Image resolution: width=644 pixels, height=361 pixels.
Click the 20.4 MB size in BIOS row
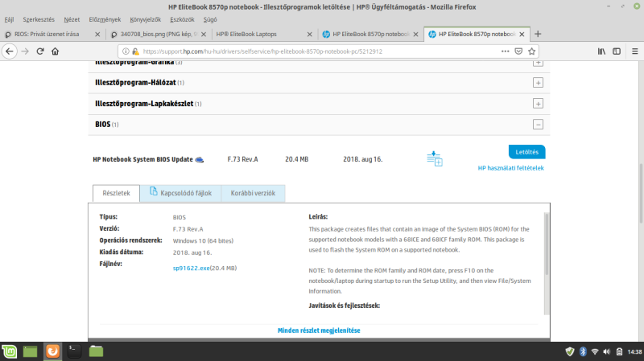tap(296, 159)
